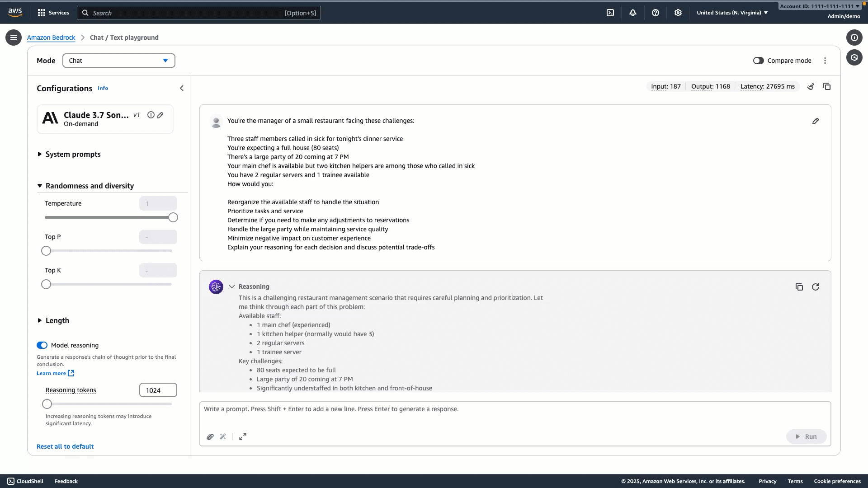Copy the Reasoning output text
868x488 pixels.
coord(799,287)
